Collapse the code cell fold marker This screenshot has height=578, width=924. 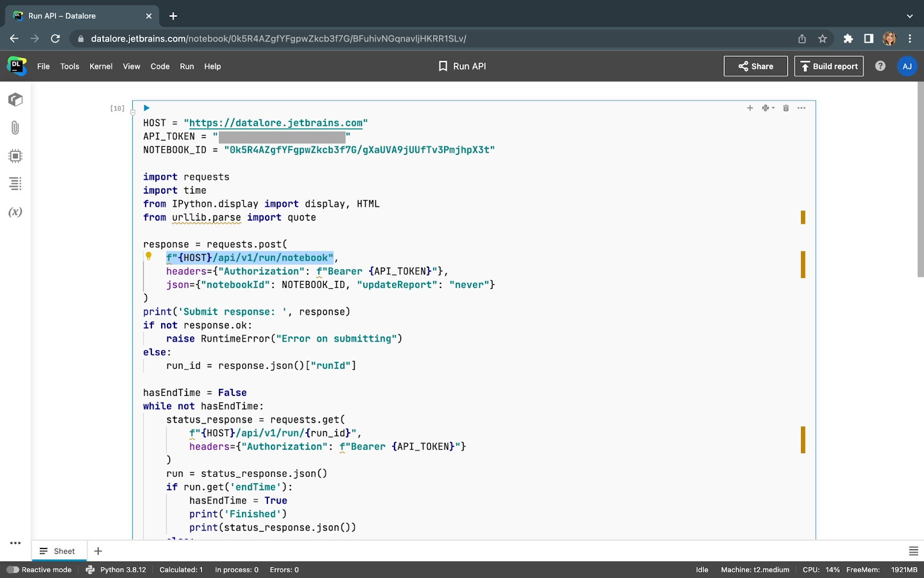point(133,113)
